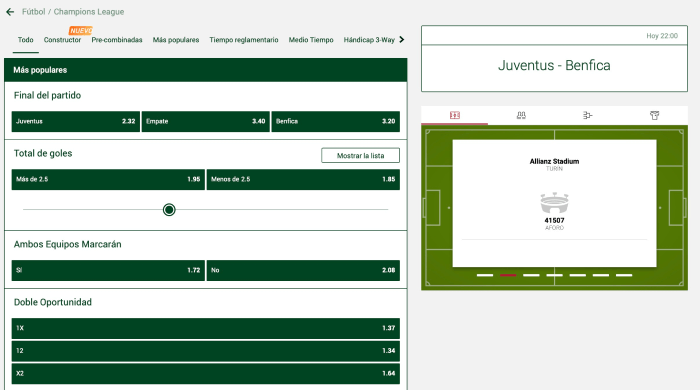The height and width of the screenshot is (390, 700).
Task: Open the team jersey icon tab
Action: click(x=654, y=116)
